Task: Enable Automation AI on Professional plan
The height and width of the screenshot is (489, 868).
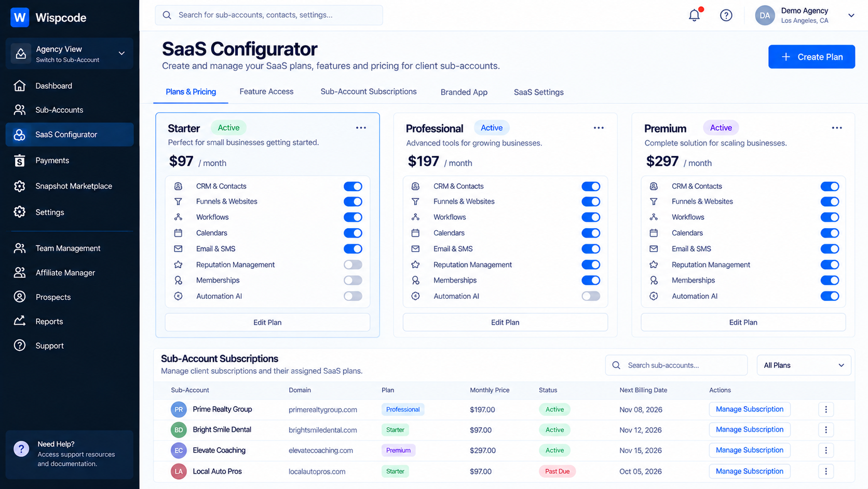Action: coord(591,296)
